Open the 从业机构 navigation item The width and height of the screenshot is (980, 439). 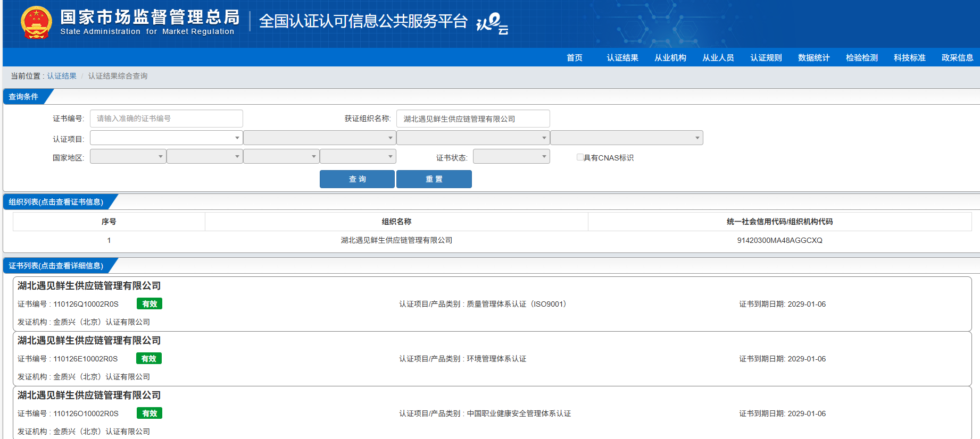coord(670,58)
